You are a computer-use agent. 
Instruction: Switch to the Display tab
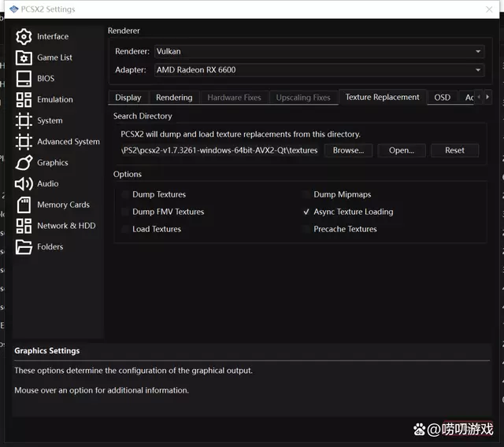tap(128, 98)
